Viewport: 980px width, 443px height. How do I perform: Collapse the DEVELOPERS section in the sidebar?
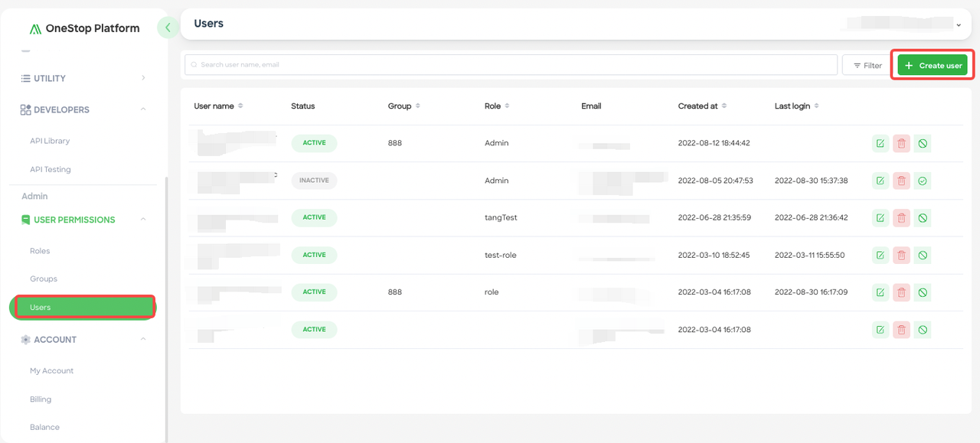pyautogui.click(x=142, y=109)
